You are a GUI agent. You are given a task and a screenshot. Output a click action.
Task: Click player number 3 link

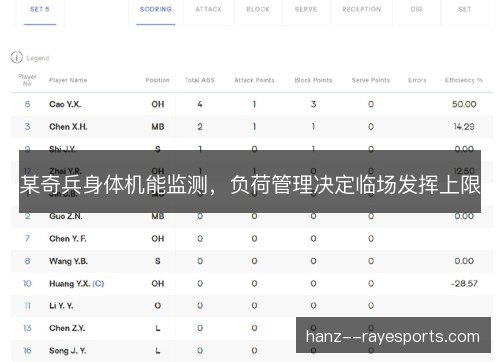pyautogui.click(x=27, y=127)
